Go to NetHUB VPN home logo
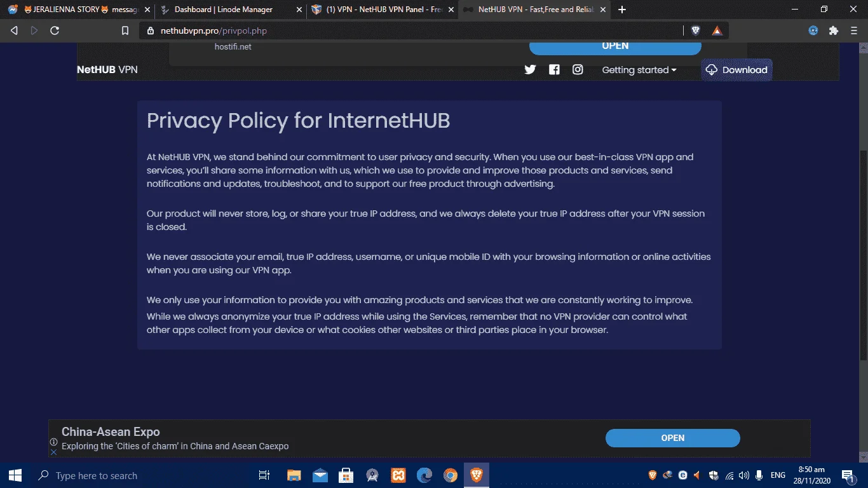The height and width of the screenshot is (488, 868). point(107,70)
